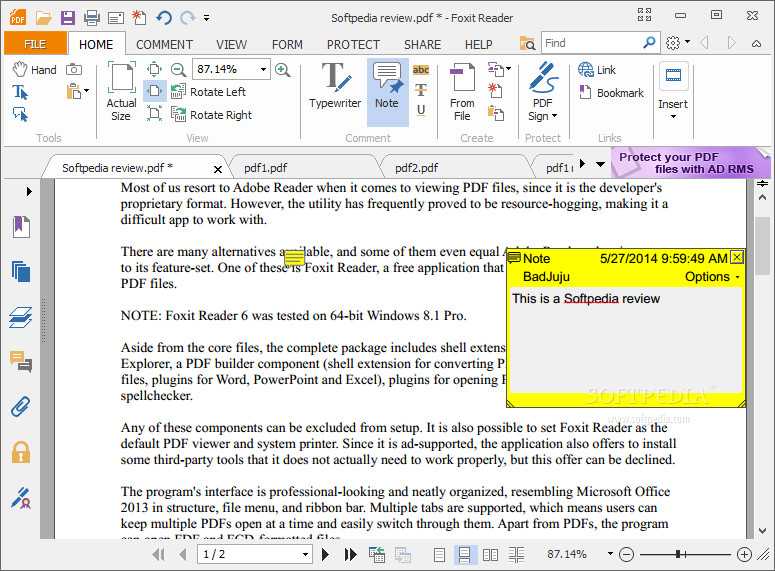Go to the next page

click(325, 554)
